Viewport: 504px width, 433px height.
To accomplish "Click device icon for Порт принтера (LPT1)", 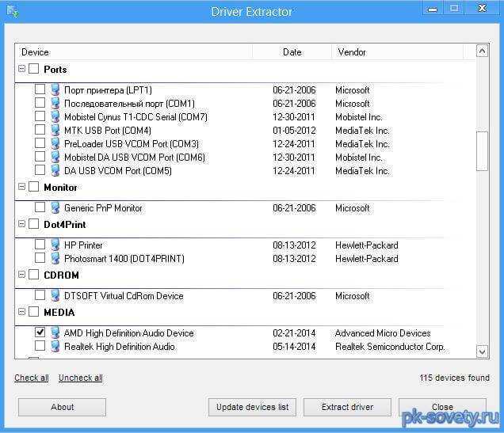I will (55, 89).
